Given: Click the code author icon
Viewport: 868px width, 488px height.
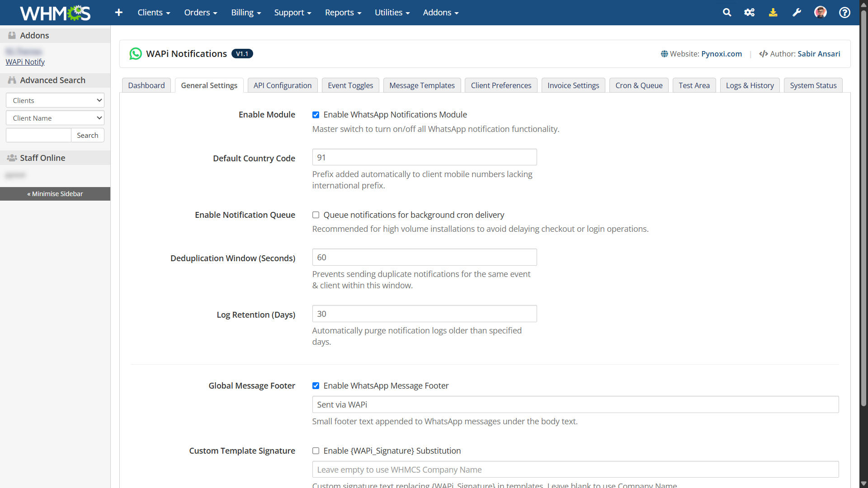Looking at the screenshot, I should 763,54.
